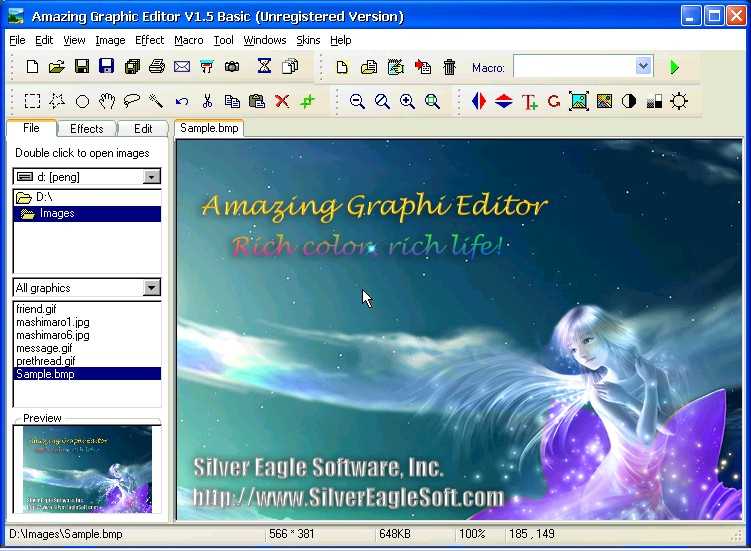Click the red X delete icon
This screenshot has width=751, height=551.
[282, 101]
